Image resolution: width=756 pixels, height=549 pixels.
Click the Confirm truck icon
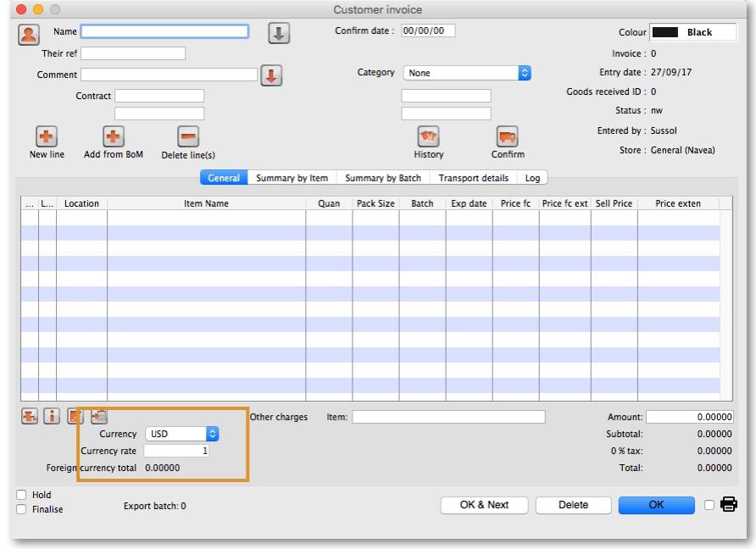point(507,137)
